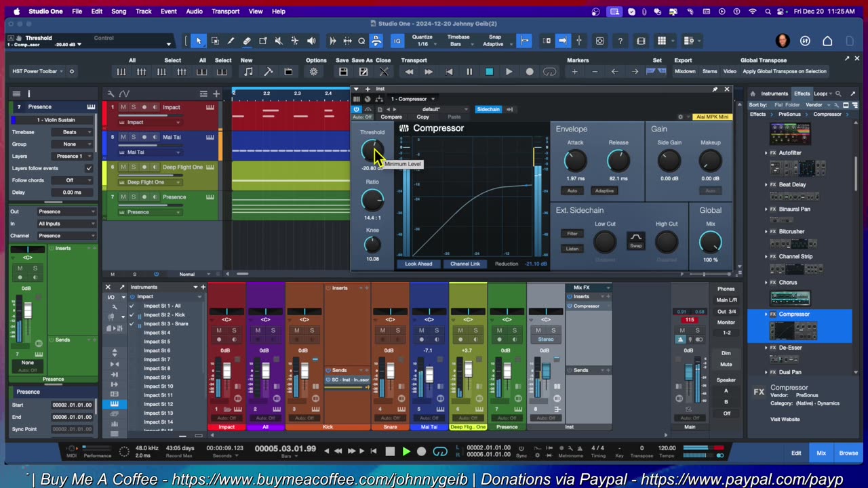Toggle the Layers follow events checkbox
Screen dimensions: 868x488
coord(89,168)
